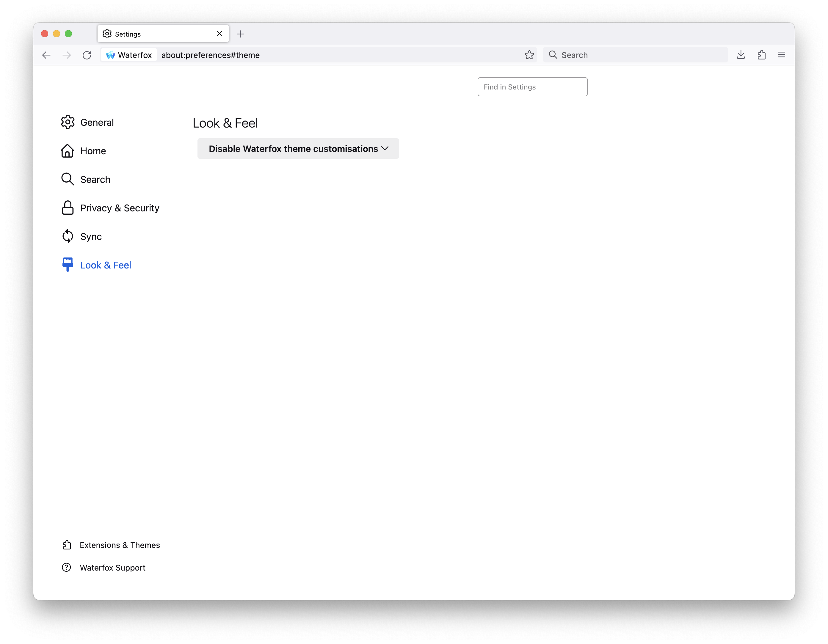Open the General settings category

click(97, 122)
